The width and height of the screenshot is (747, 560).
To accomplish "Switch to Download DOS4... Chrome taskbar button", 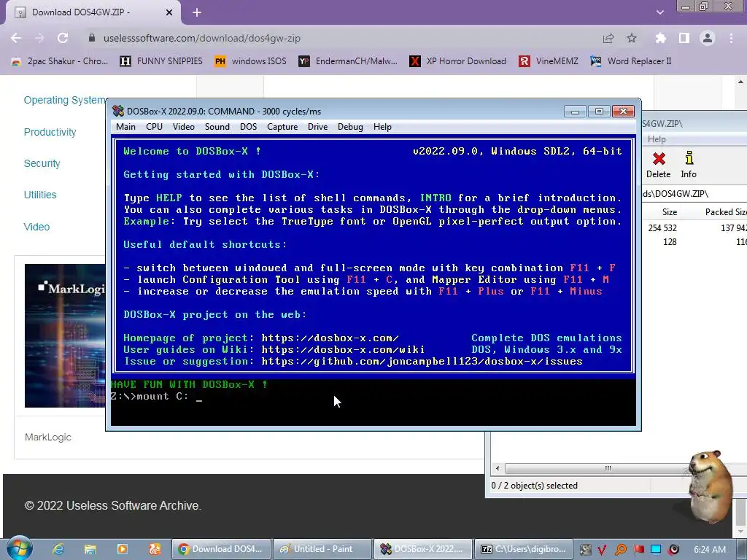I will click(222, 549).
